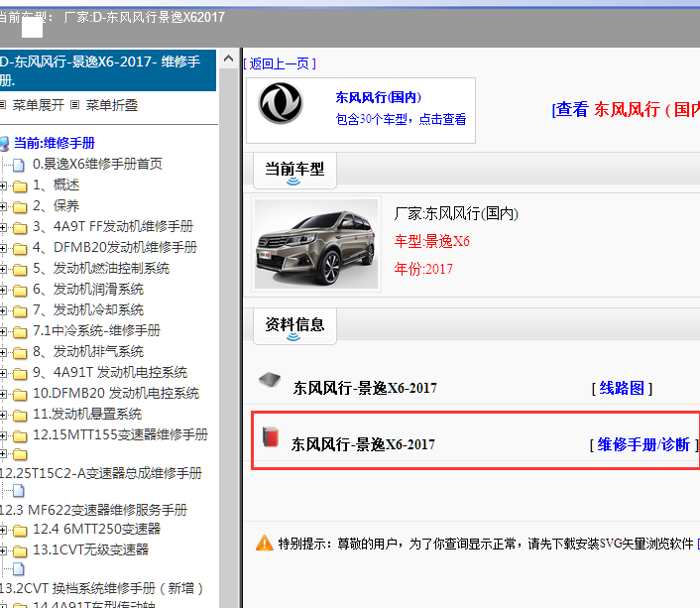This screenshot has height=608, width=700.
Task: Expand all via 菜单展开
Action: pos(38,105)
